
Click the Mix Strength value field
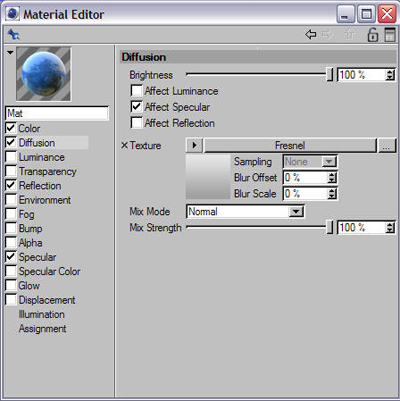[362, 228]
